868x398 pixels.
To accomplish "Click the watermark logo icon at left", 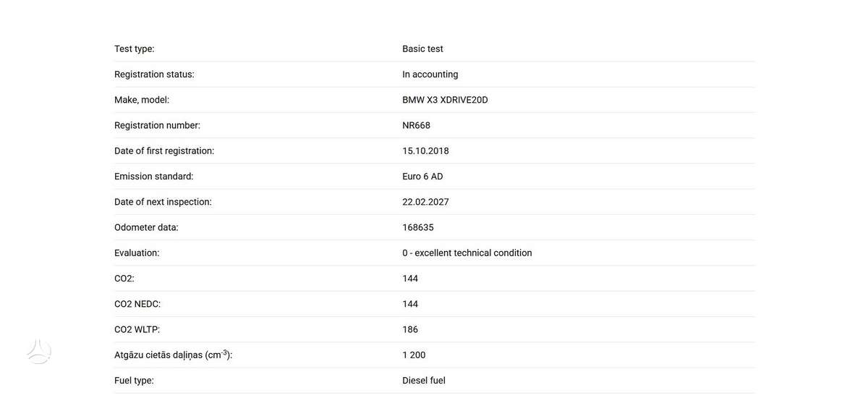I will click(39, 351).
